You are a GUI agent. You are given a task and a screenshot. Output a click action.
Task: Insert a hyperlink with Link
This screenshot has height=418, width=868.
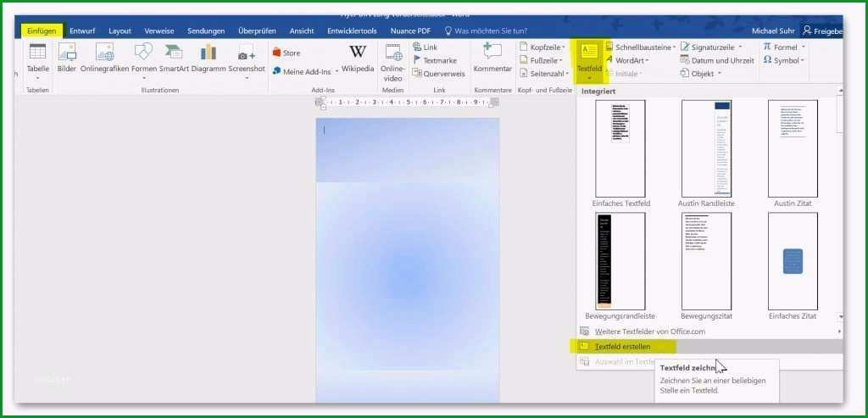426,47
